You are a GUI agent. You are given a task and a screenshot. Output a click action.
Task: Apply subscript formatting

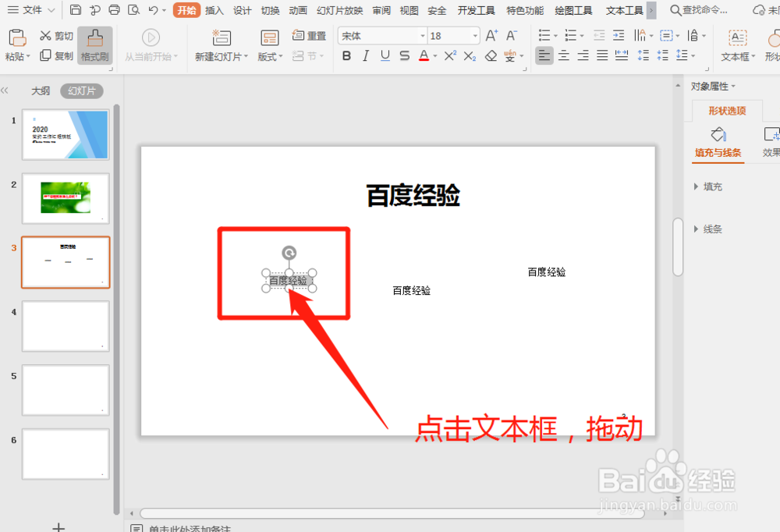470,55
